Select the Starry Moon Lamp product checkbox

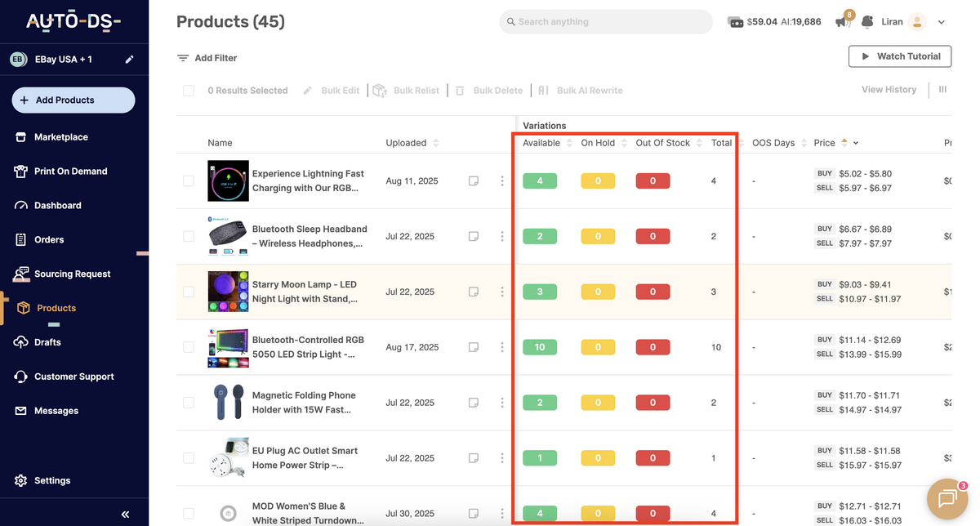coord(189,291)
